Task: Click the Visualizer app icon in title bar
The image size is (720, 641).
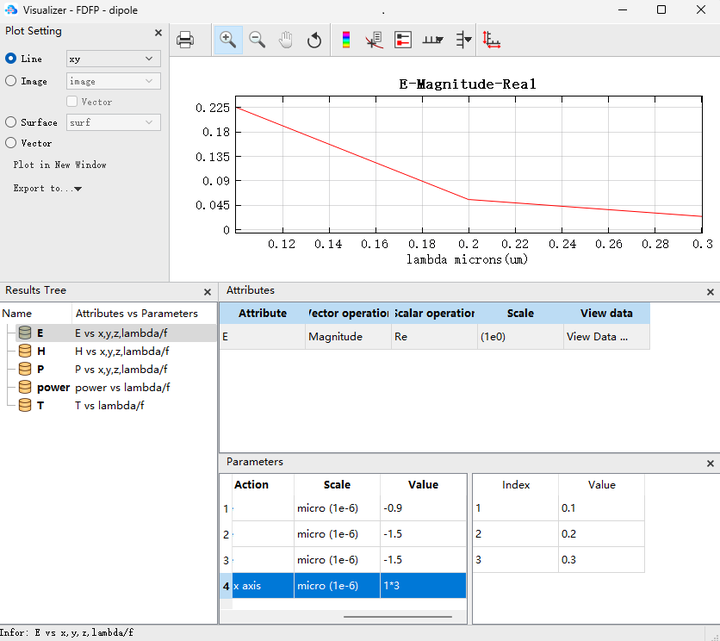Action: point(11,10)
